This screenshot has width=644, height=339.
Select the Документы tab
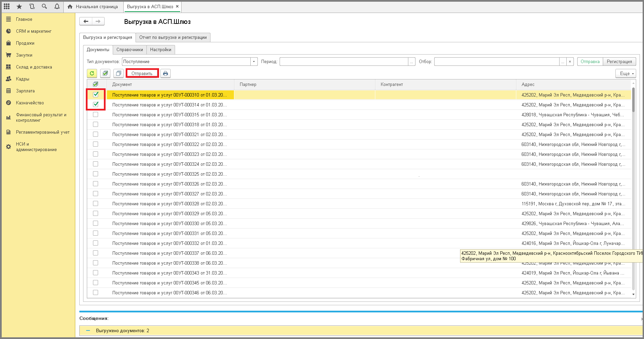coord(98,50)
